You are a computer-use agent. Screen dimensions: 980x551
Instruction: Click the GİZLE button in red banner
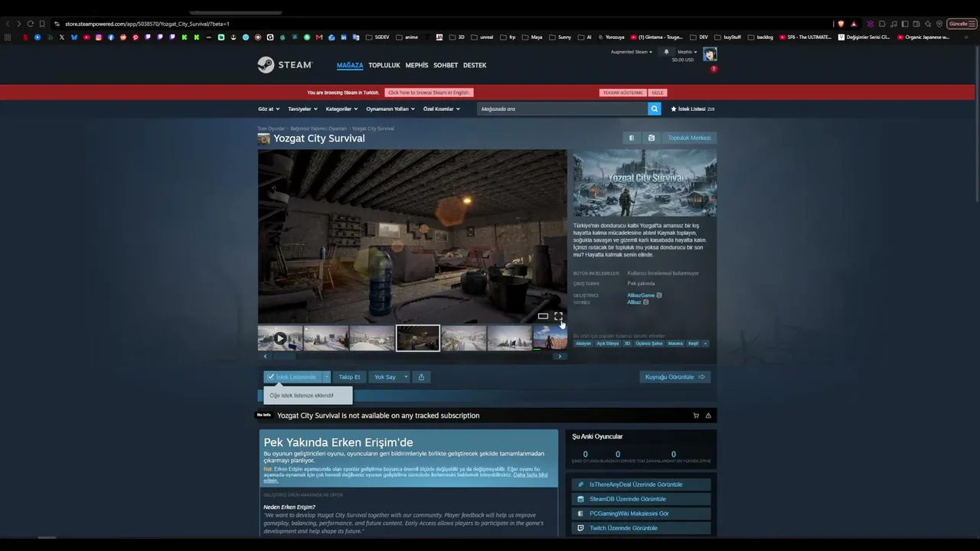tap(658, 93)
